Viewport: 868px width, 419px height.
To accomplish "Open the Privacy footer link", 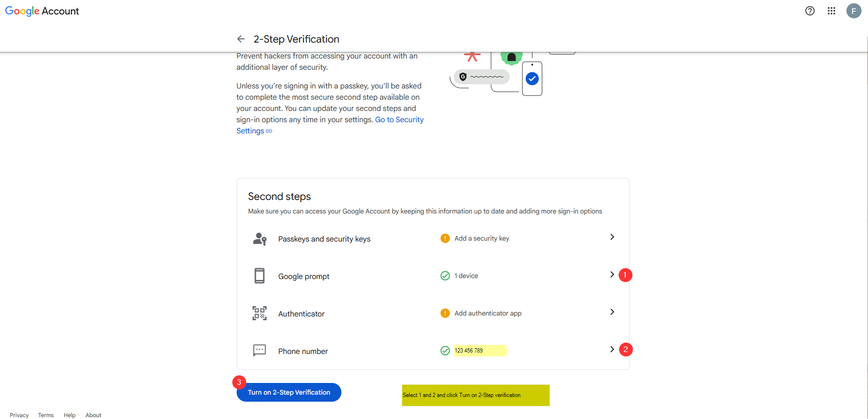I will [19, 415].
